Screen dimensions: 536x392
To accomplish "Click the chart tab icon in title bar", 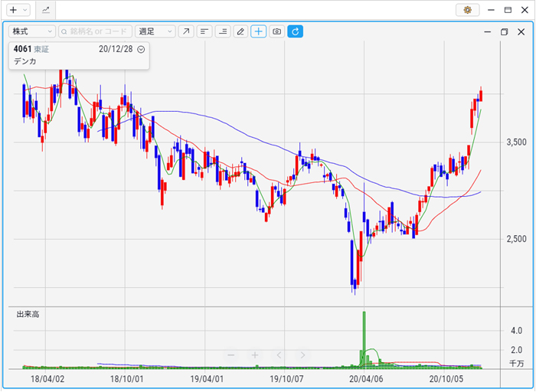I will [46, 10].
